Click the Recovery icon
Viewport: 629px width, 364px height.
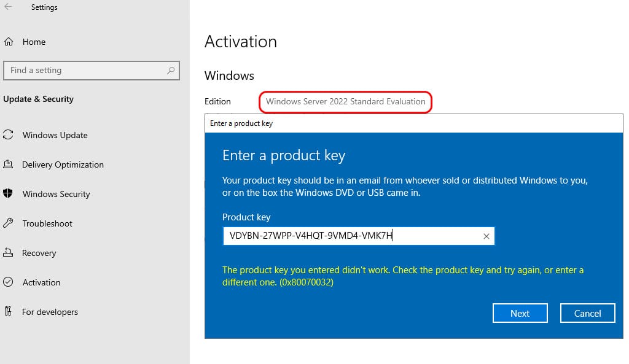pyautogui.click(x=8, y=252)
